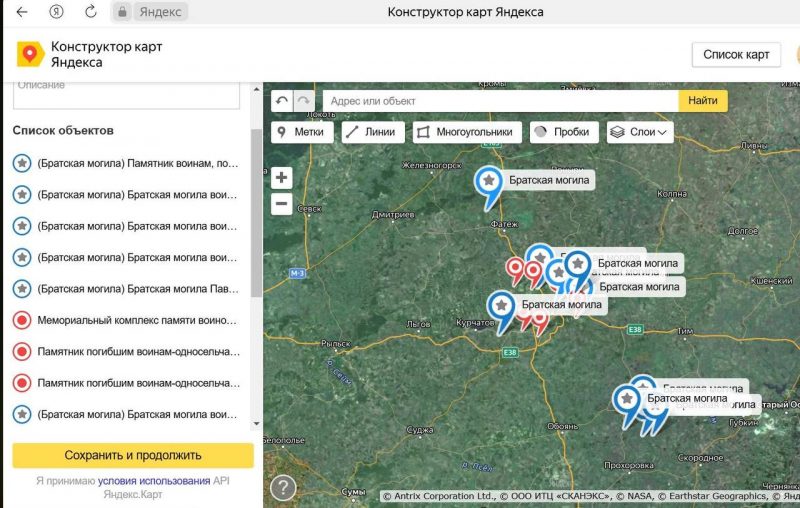Click the Yandex browser home icon
This screenshot has height=508, width=800.
57,12
